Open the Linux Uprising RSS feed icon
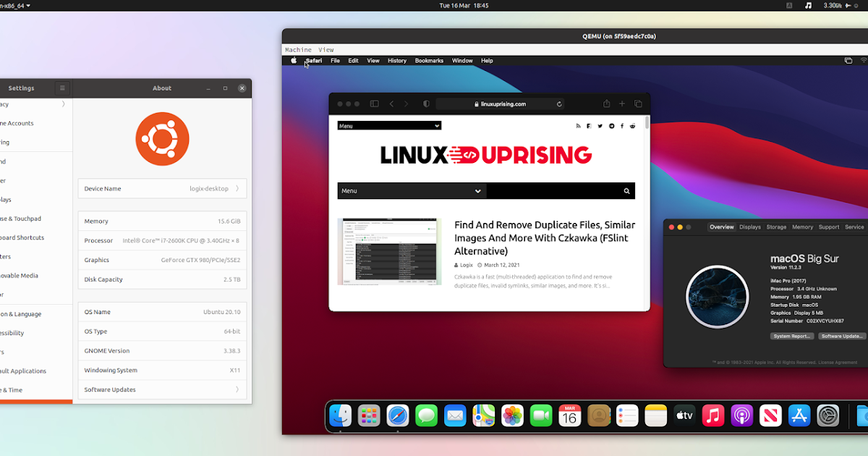Screen dimensions: 868x456 coord(578,126)
